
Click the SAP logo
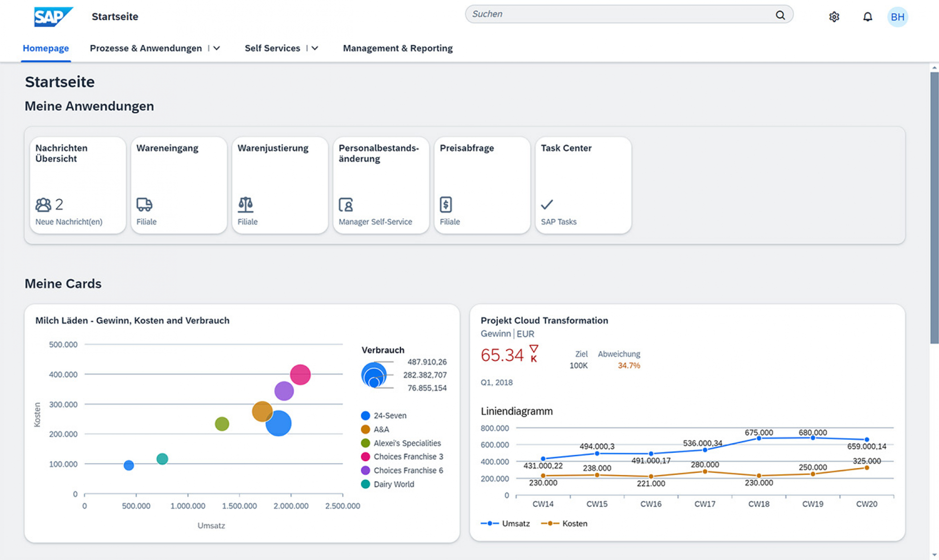pyautogui.click(x=53, y=17)
